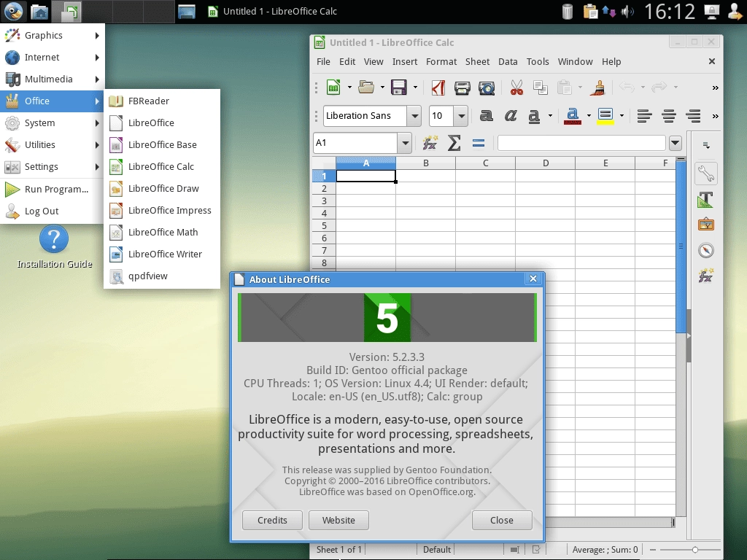Open sidebar Styles and Formatting icon
This screenshot has width=747, height=560.
(x=705, y=200)
